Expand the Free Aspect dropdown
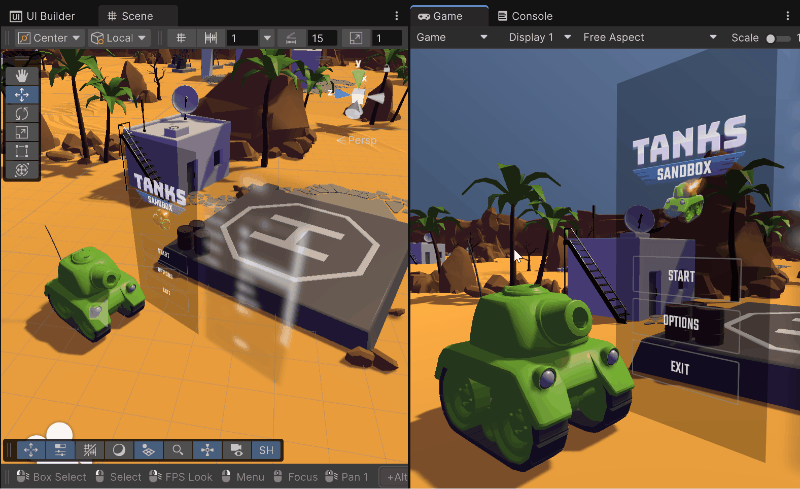Screen dimensions: 800x489 (650, 37)
